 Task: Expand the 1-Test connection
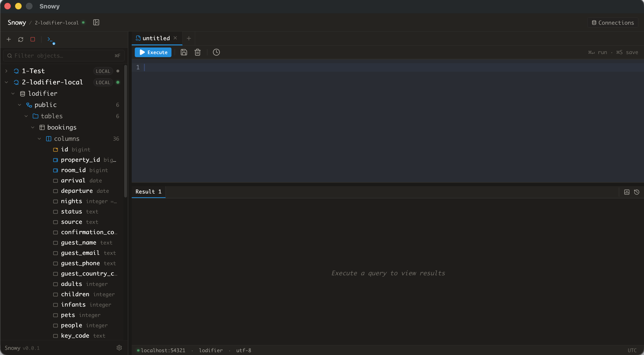click(x=7, y=71)
